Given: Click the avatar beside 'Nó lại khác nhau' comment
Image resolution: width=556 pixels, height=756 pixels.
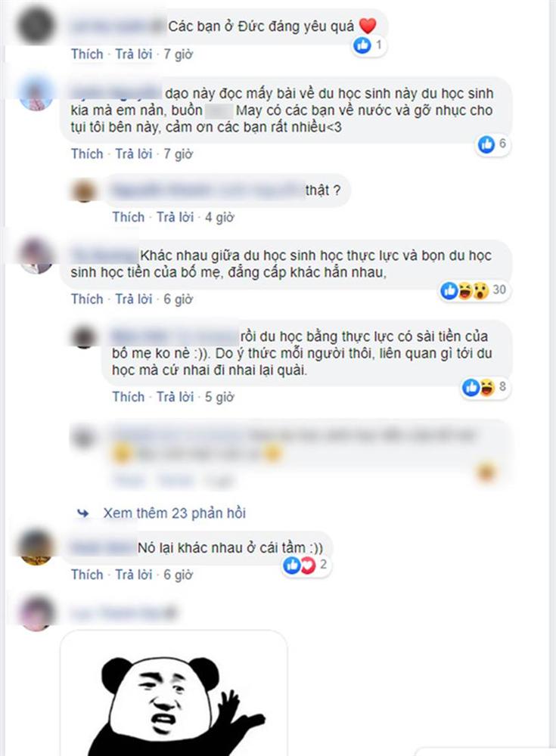Looking at the screenshot, I should (x=36, y=547).
